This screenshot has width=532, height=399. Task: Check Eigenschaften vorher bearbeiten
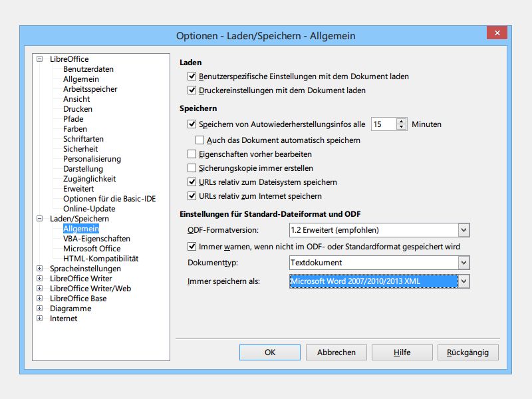192,154
